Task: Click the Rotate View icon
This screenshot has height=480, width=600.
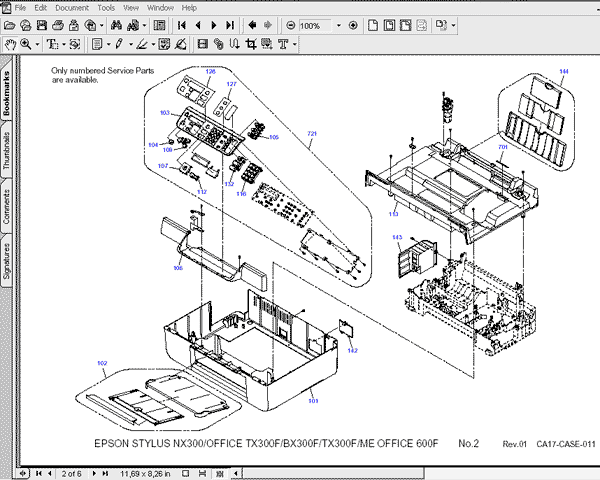Action: click(x=441, y=26)
